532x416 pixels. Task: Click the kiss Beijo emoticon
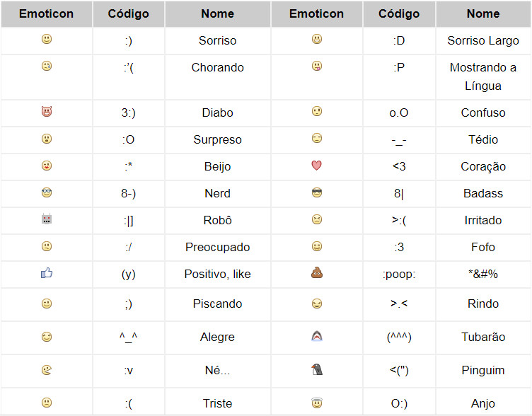pyautogui.click(x=47, y=166)
